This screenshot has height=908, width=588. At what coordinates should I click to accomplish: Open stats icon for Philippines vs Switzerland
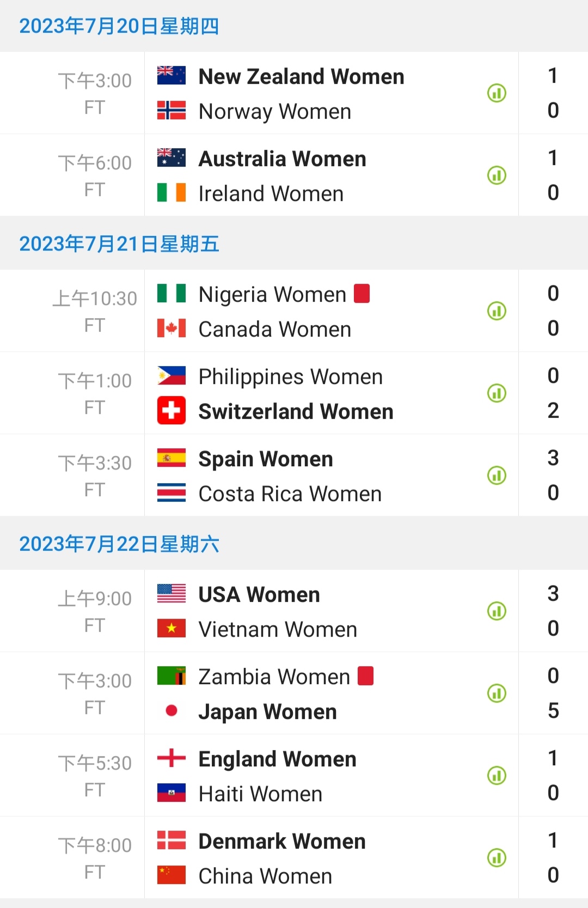click(497, 393)
